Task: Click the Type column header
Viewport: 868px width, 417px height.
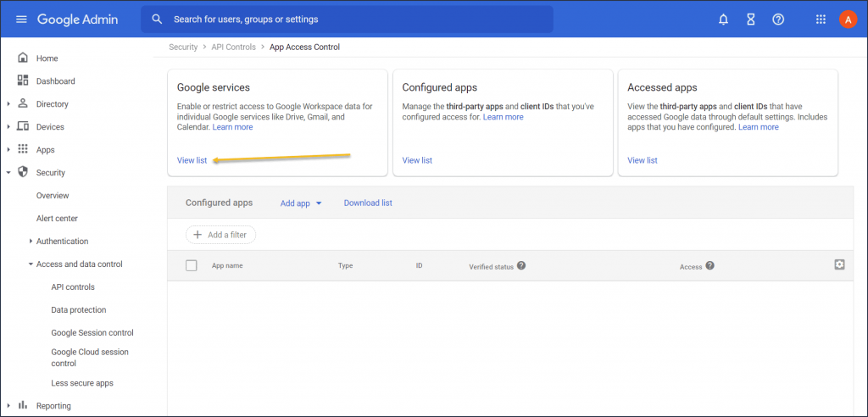Action: point(346,266)
